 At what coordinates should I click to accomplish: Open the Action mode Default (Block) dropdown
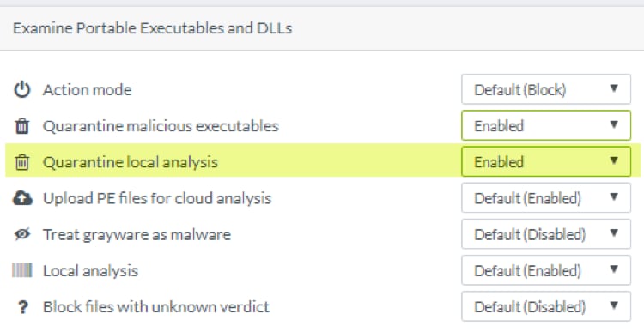pyautogui.click(x=546, y=89)
